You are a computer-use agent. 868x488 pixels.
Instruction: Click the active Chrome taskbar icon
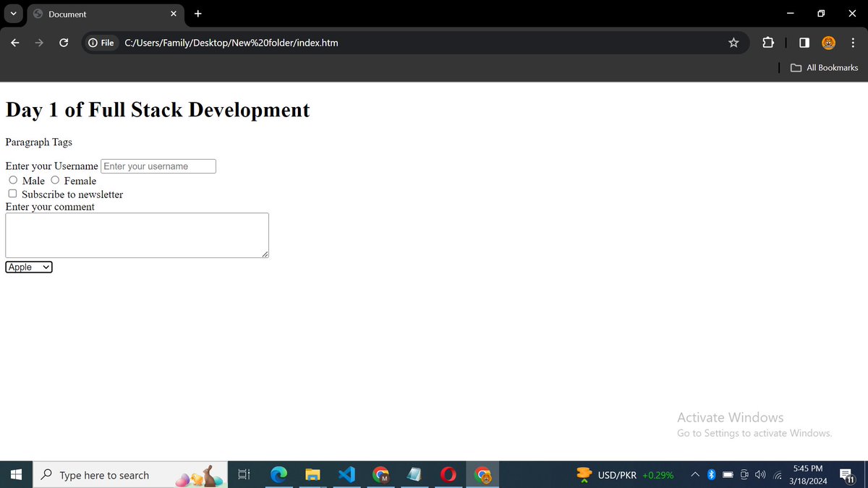click(482, 475)
